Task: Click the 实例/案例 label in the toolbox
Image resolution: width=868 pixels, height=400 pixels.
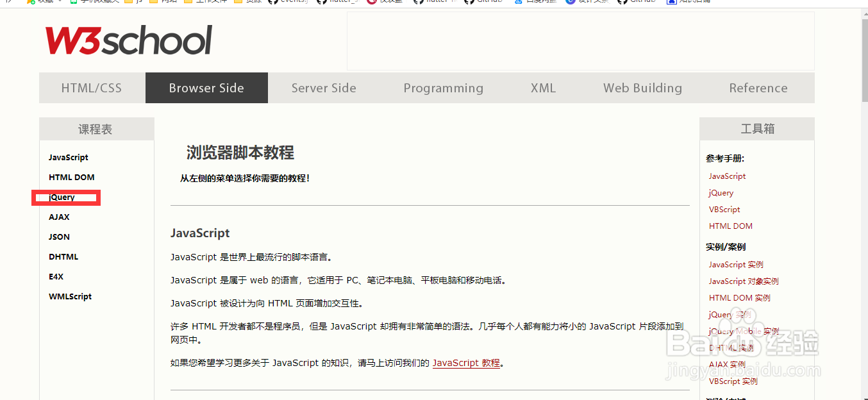Action: 726,247
